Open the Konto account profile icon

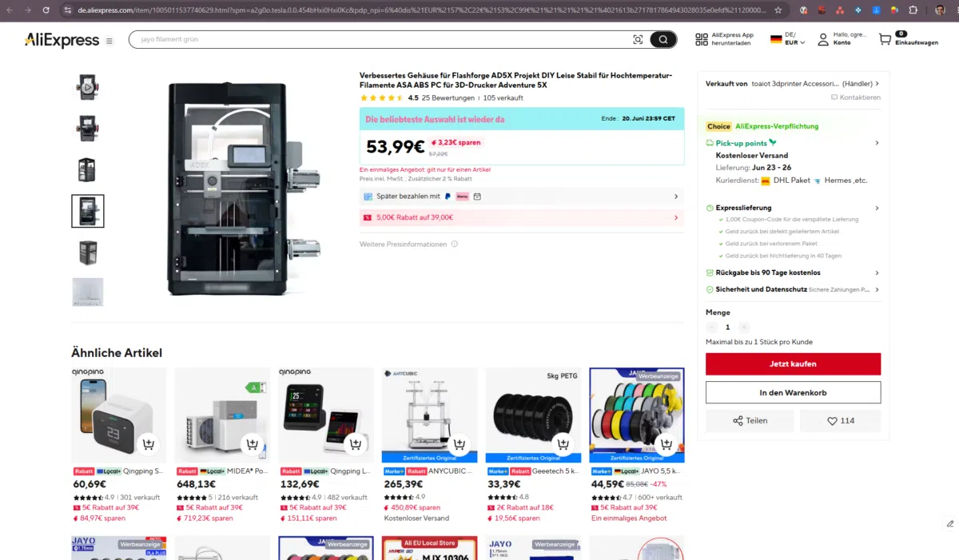point(823,39)
